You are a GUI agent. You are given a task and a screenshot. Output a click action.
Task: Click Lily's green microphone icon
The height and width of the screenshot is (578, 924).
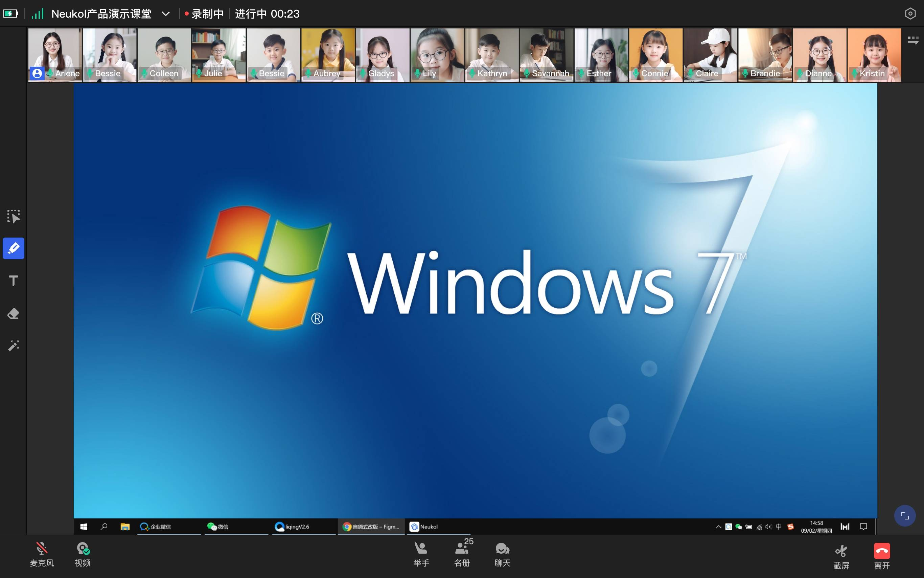tap(417, 73)
